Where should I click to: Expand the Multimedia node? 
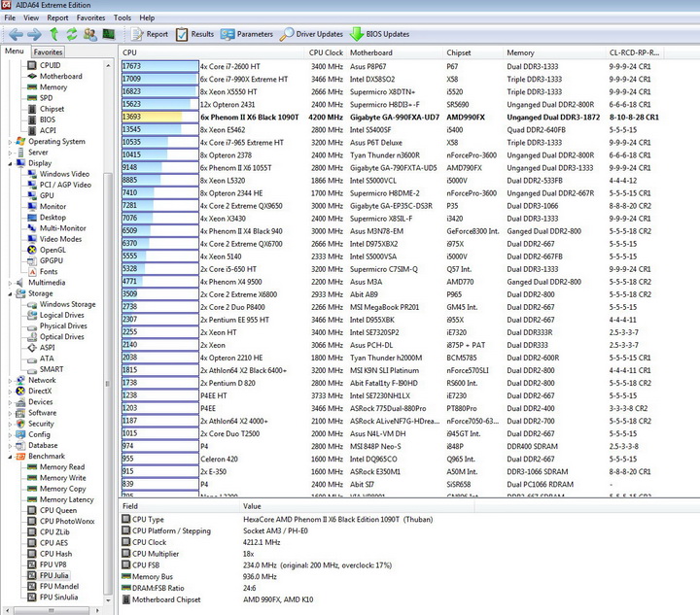(x=10, y=283)
